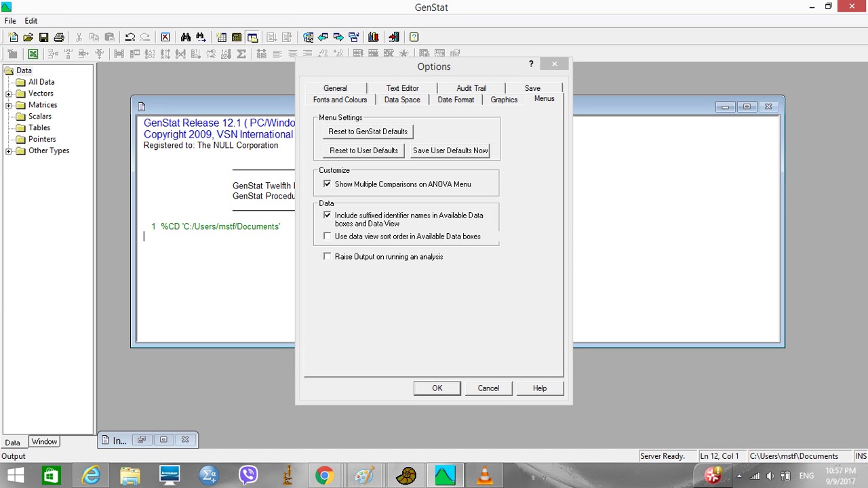Image resolution: width=868 pixels, height=488 pixels.
Task: Switch to the Graphics tab
Action: tap(504, 100)
